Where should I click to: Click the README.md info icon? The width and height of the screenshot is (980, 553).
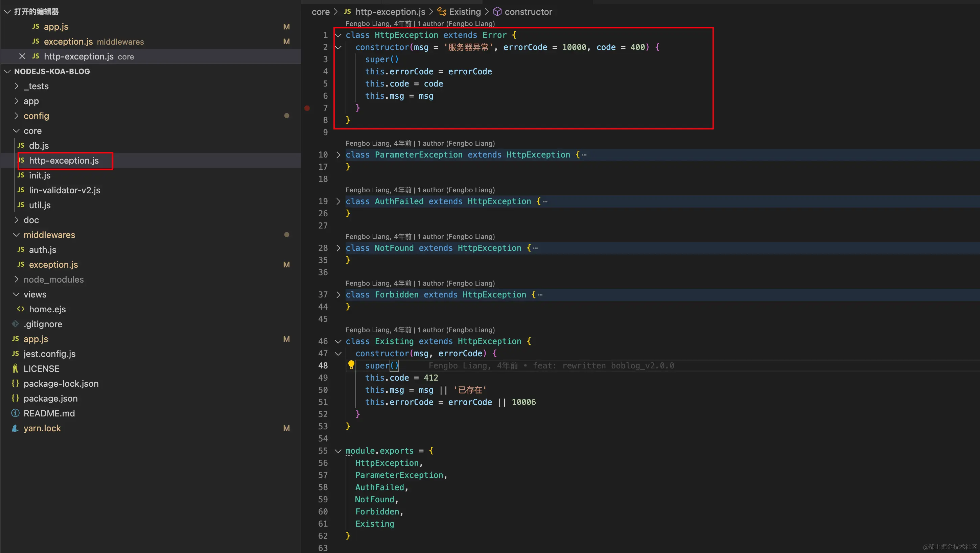pyautogui.click(x=15, y=413)
